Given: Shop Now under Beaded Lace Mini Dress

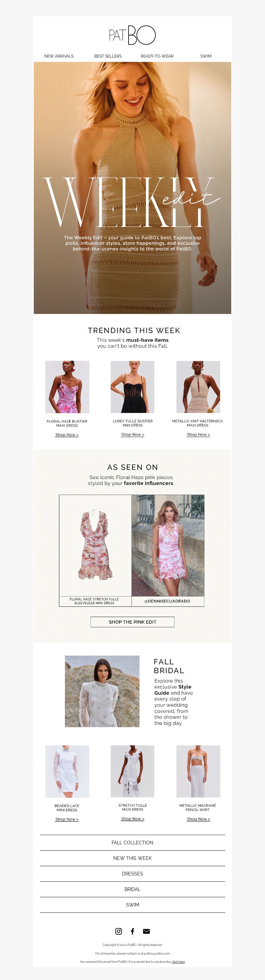Looking at the screenshot, I should click(x=67, y=819).
